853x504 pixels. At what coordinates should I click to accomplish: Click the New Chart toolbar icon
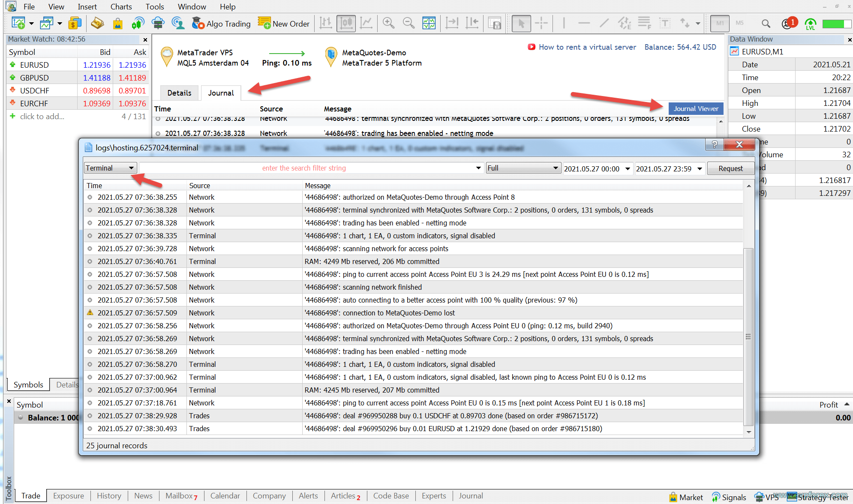(x=18, y=23)
